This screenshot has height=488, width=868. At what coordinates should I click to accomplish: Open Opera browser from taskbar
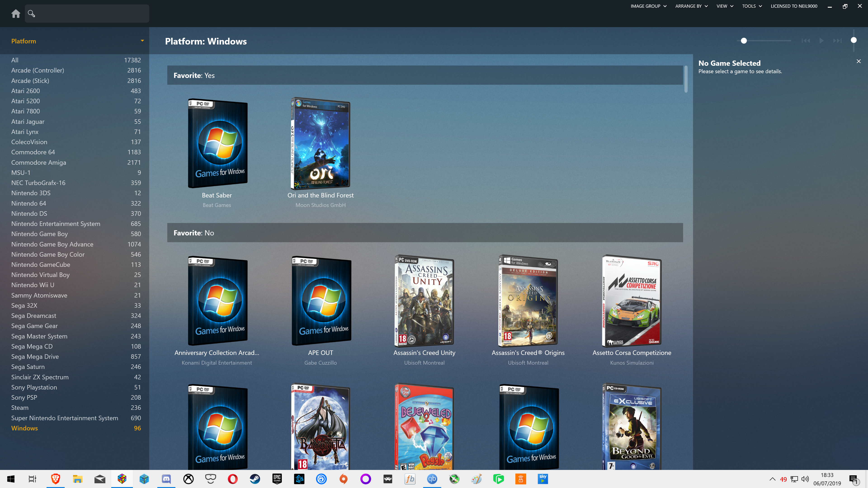[233, 479]
